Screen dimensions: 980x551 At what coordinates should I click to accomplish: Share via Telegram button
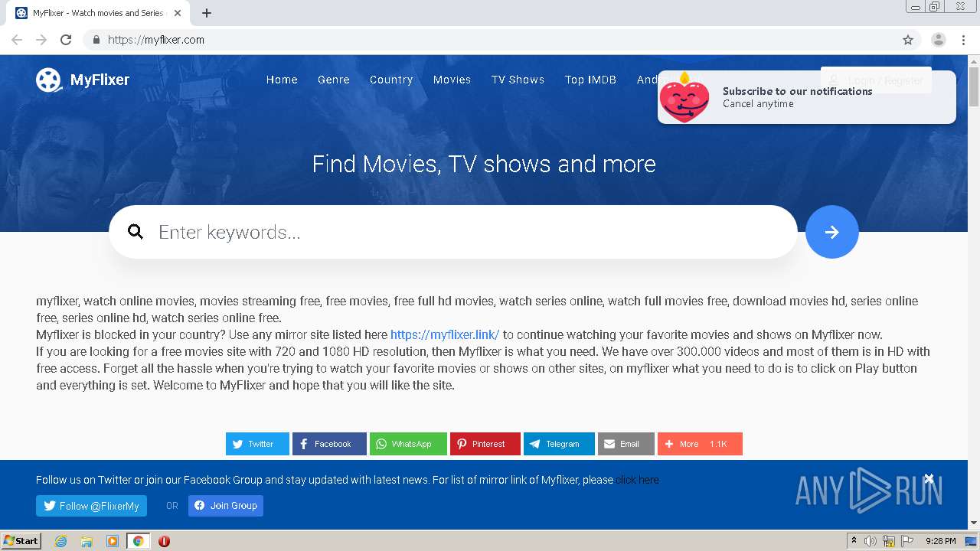tap(559, 444)
